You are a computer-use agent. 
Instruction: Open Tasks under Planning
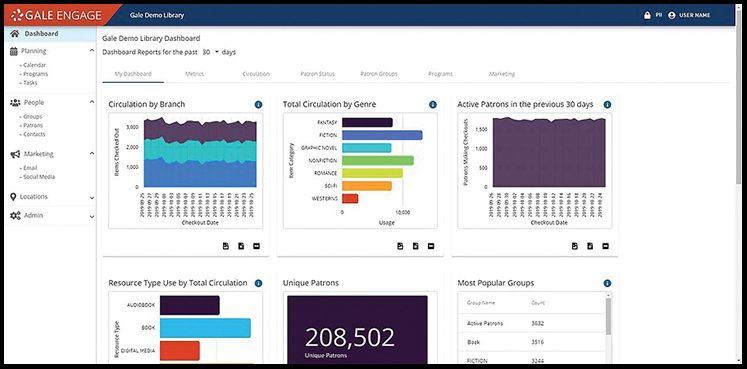30,83
